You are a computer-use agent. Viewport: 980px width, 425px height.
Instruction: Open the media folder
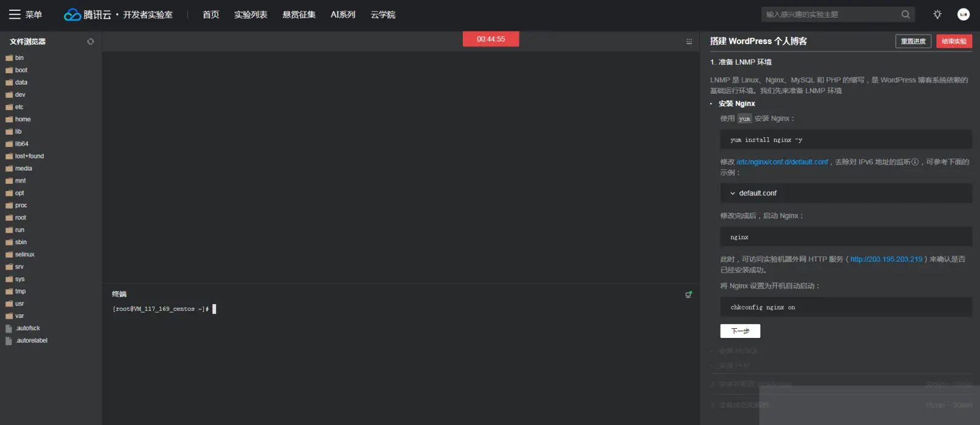[x=19, y=169]
